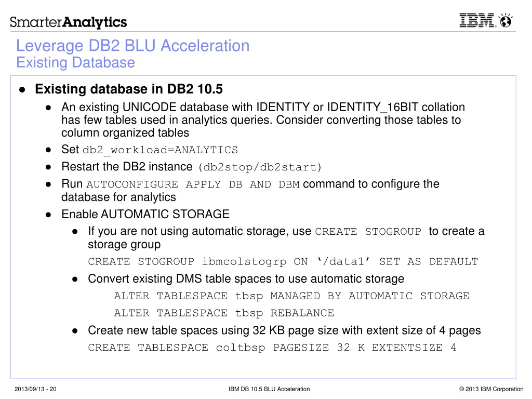Select 'ALTER TABLESPACE tbsp MANAGED BY AUTOMATIC STORAGE'
Image resolution: width=532 pixels, height=399 pixels.
[x=292, y=296]
